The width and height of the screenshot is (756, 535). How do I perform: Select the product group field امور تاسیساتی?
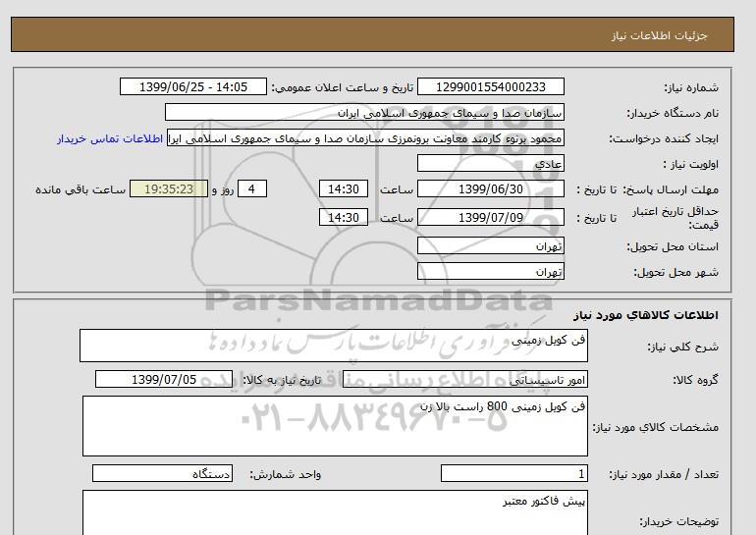pos(464,380)
